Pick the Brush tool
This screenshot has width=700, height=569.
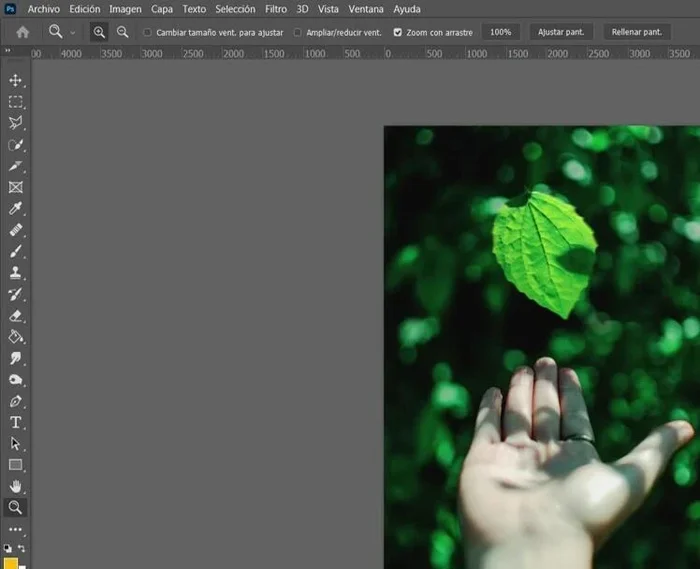tap(15, 251)
